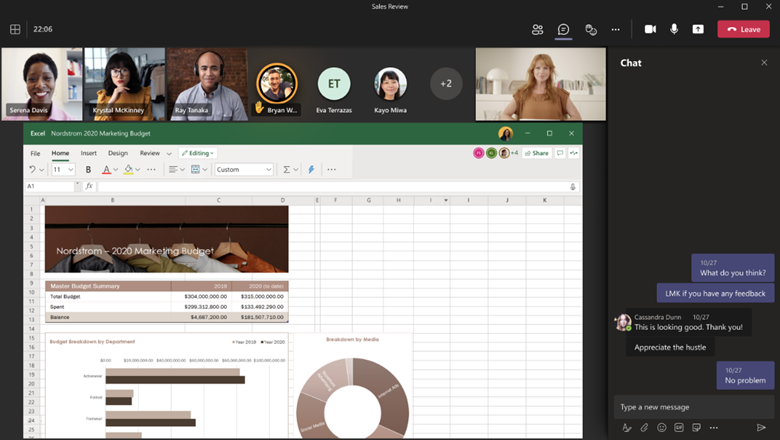
Task: Click the share content tray icon
Action: [698, 29]
